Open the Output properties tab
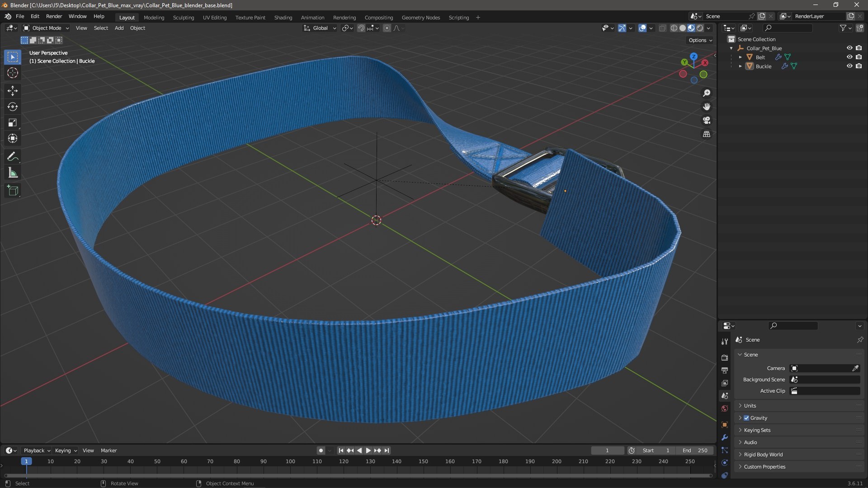 725,370
